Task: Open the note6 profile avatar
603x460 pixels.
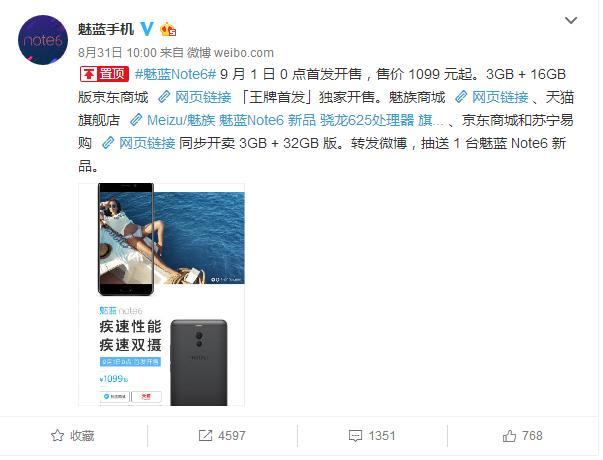Action: [x=43, y=40]
